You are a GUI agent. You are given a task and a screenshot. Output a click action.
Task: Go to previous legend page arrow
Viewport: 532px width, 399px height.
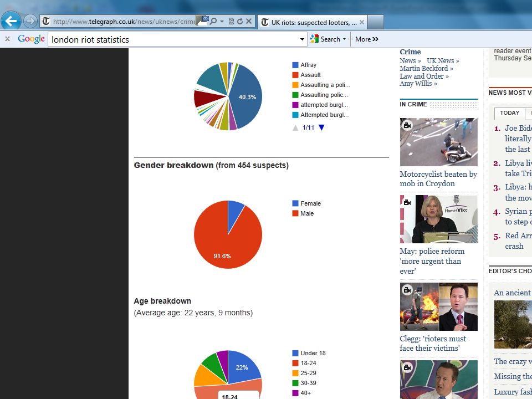coord(295,127)
